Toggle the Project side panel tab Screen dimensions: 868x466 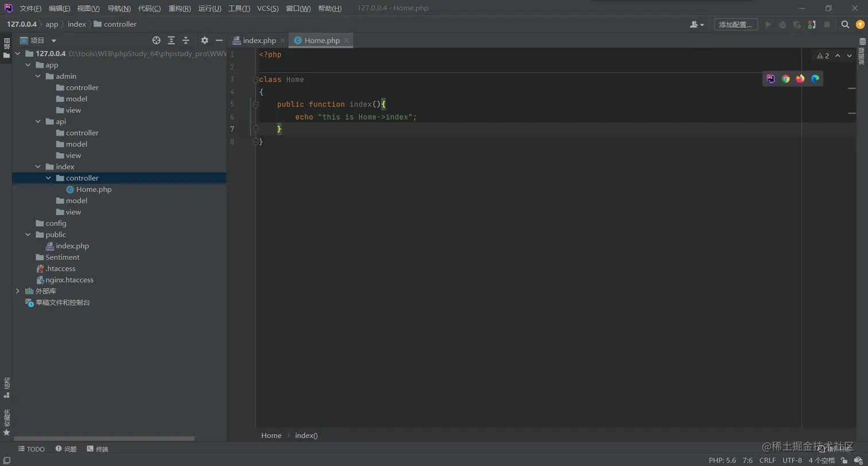(7, 48)
